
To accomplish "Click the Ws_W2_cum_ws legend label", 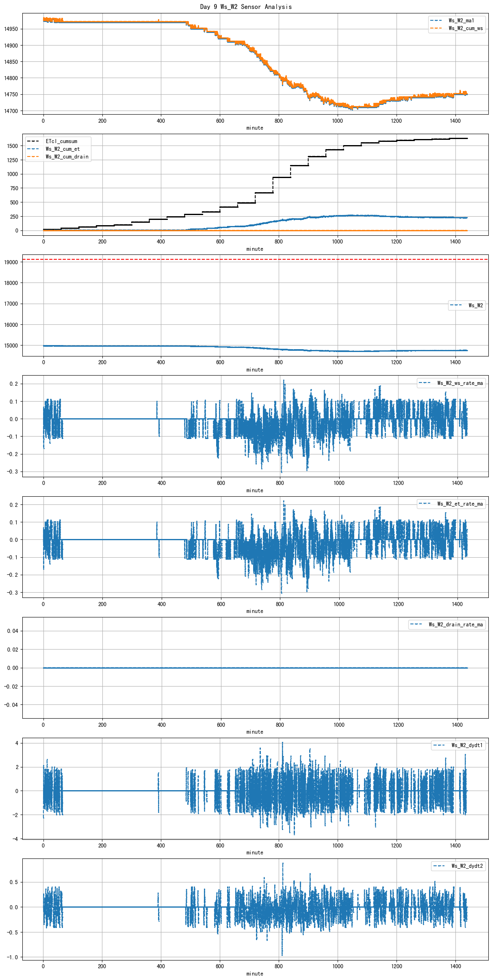I will pos(465,28).
